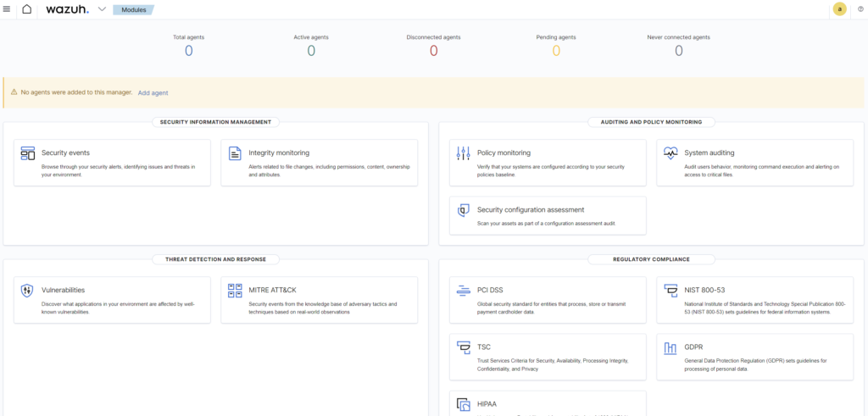This screenshot has width=868, height=416.
Task: Go to the home icon
Action: click(x=27, y=9)
